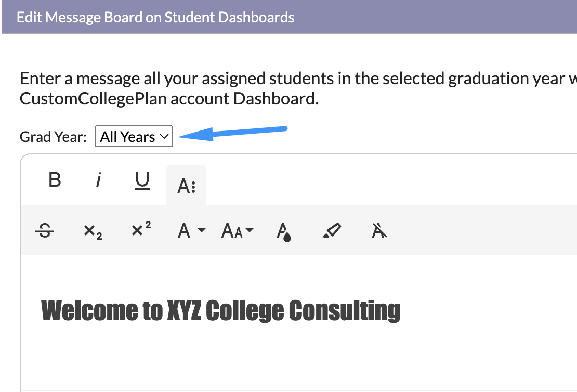Click the Grad Year label
Image resolution: width=577 pixels, height=392 pixels.
(x=53, y=137)
